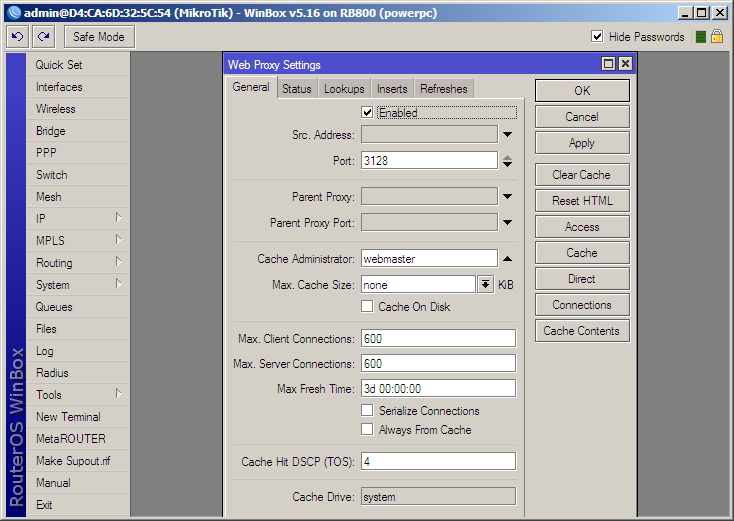Open Interfaces menu item
This screenshot has height=521, width=734.
(x=78, y=87)
